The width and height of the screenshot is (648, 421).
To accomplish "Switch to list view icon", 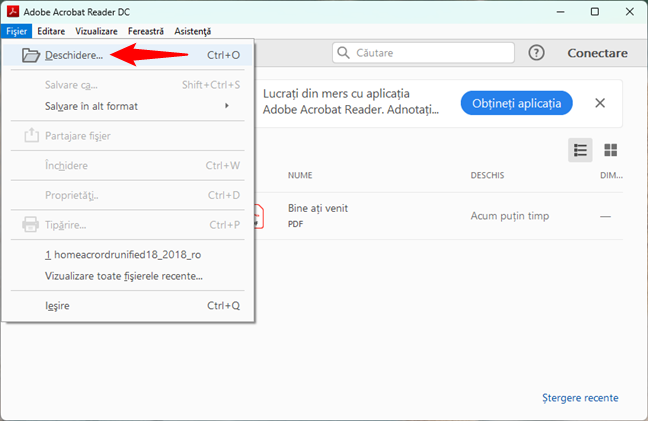I will (580, 150).
